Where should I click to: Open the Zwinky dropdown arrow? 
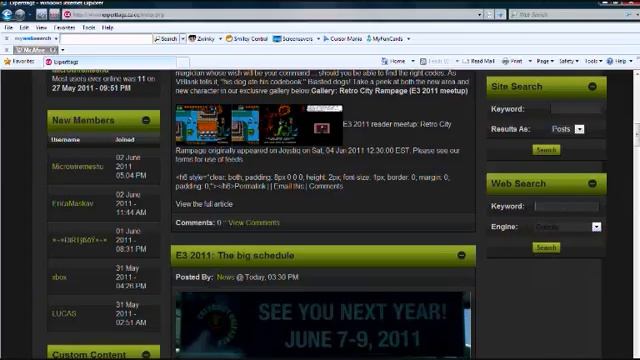[220, 39]
